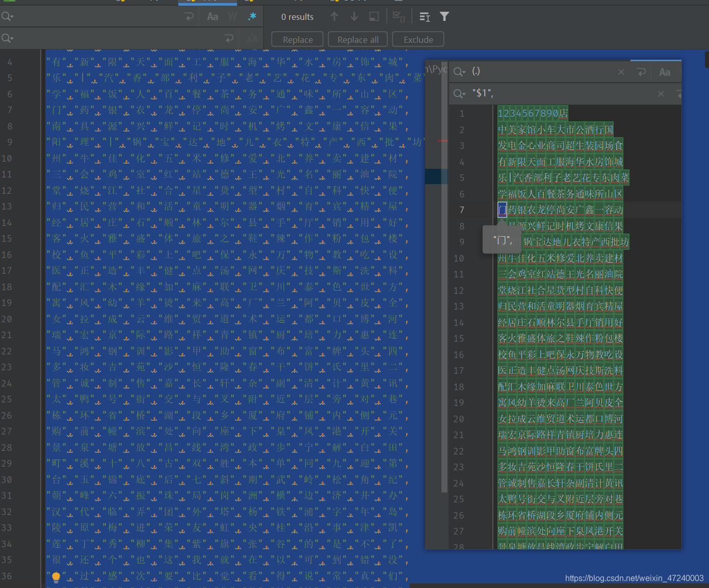This screenshot has height=588, width=709.
Task: Click select all occurrences icon
Action: click(x=399, y=17)
